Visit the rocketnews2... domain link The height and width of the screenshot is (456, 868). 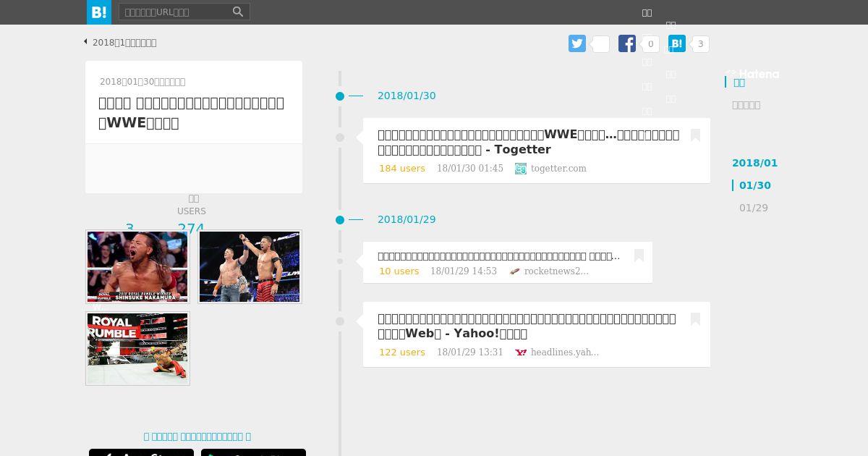pos(556,271)
